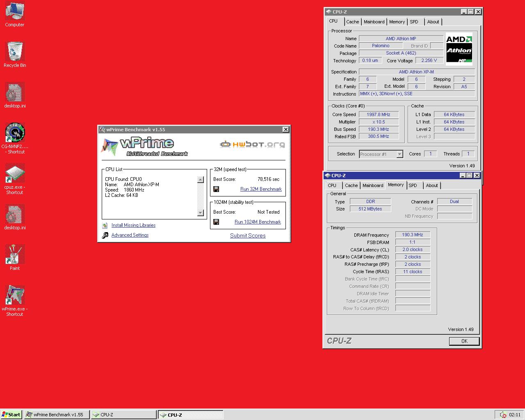
Task: Click the Technology value 0.18 um
Action: click(x=370, y=60)
